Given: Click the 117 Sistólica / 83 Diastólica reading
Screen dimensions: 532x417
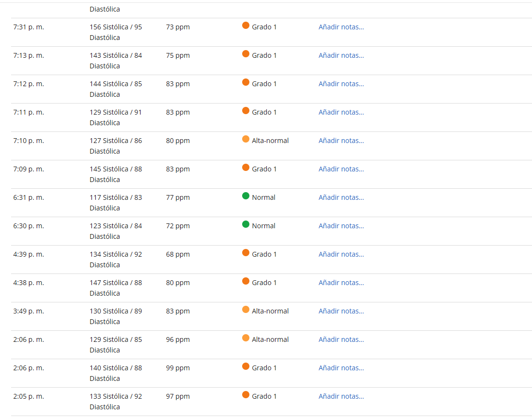Looking at the screenshot, I should pos(116,202).
